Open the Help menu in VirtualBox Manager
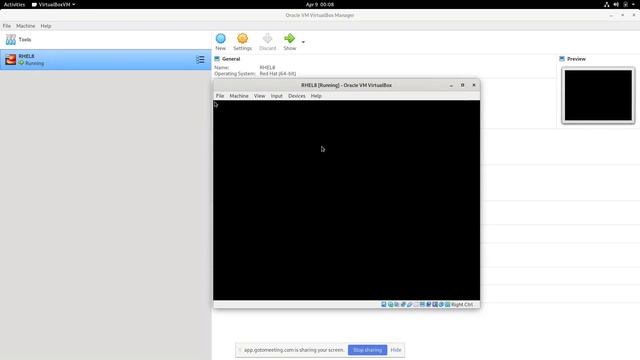Viewport: 640px width, 360px height. [46, 26]
